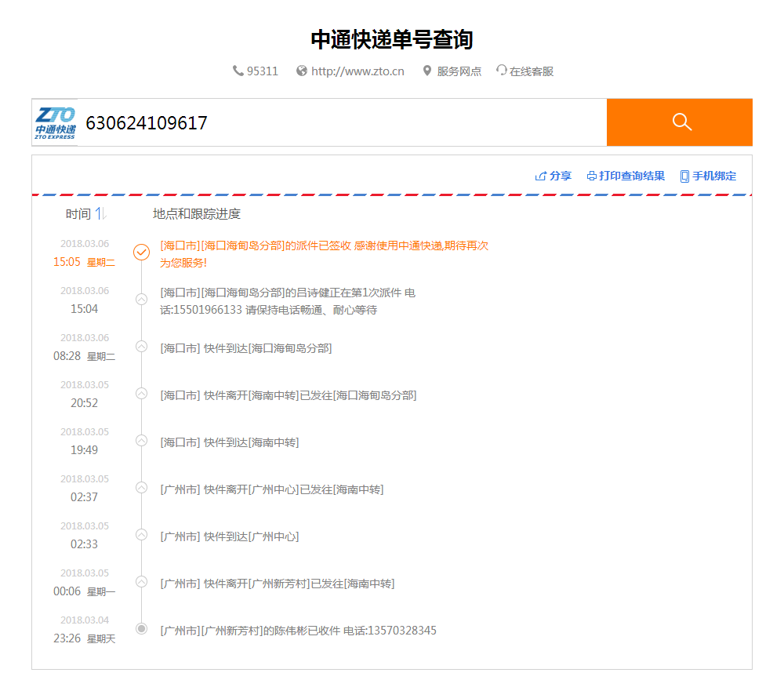Click the 00:06 星期一 timestamp
This screenshot has height=680, width=784.
click(x=84, y=591)
